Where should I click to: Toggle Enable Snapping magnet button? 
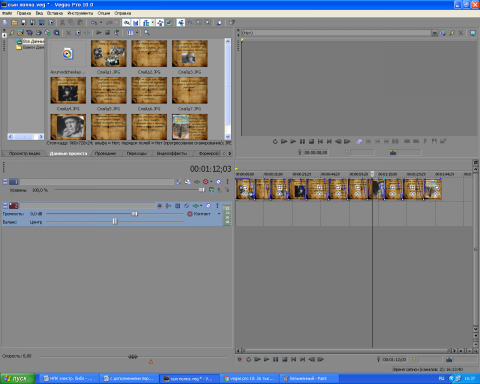pyautogui.click(x=126, y=22)
